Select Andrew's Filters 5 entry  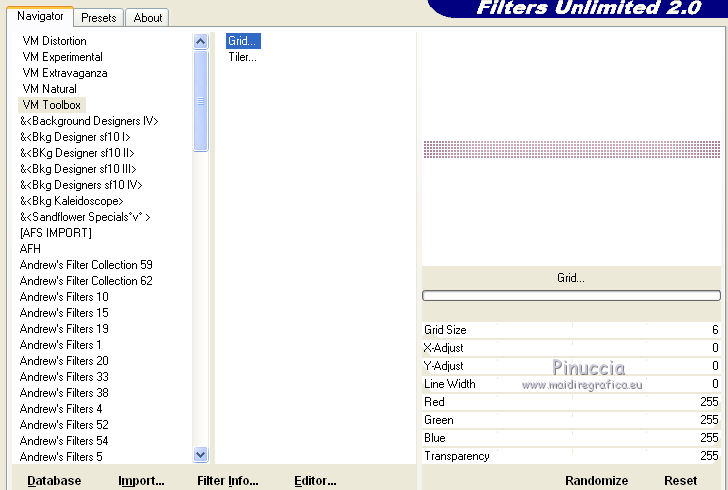point(61,457)
